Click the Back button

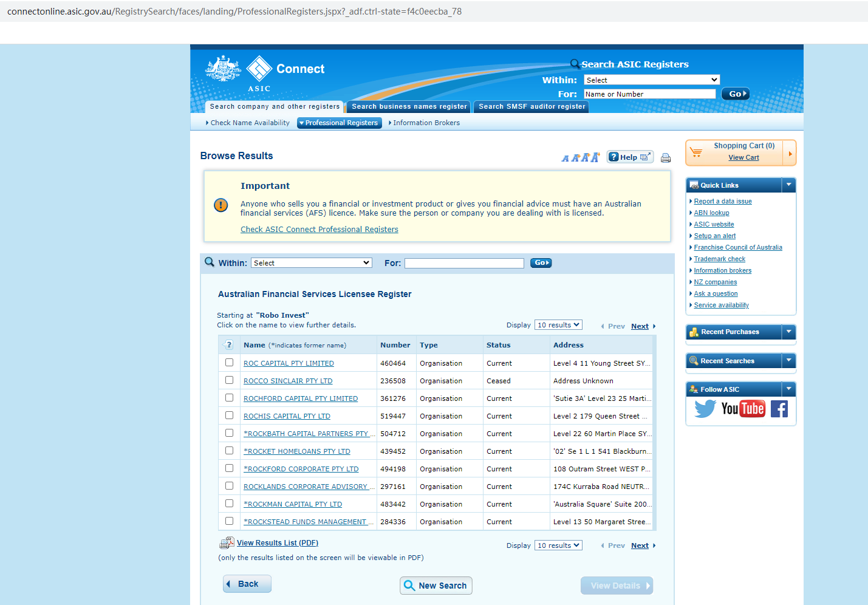pyautogui.click(x=247, y=584)
